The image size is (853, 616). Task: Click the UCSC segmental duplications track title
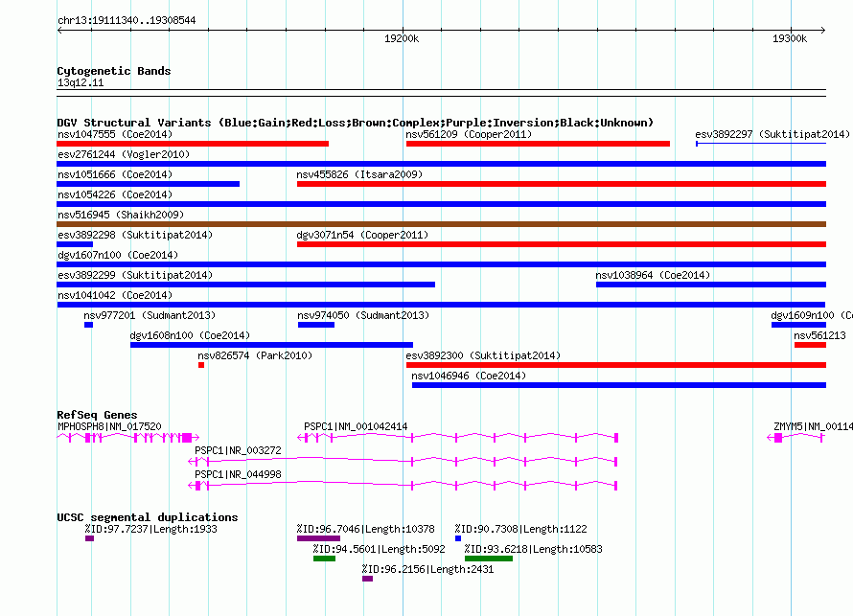[148, 517]
